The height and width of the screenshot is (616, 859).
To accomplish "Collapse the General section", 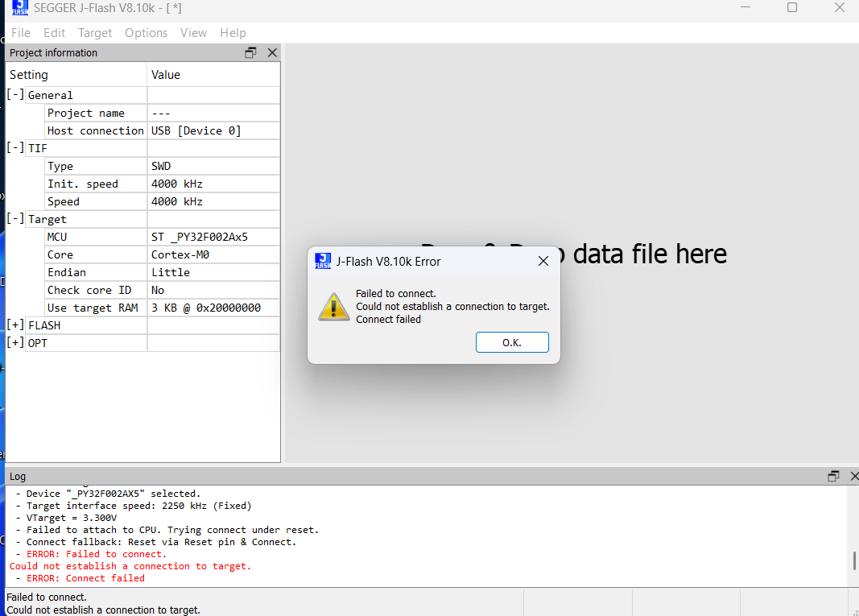I will 15,95.
